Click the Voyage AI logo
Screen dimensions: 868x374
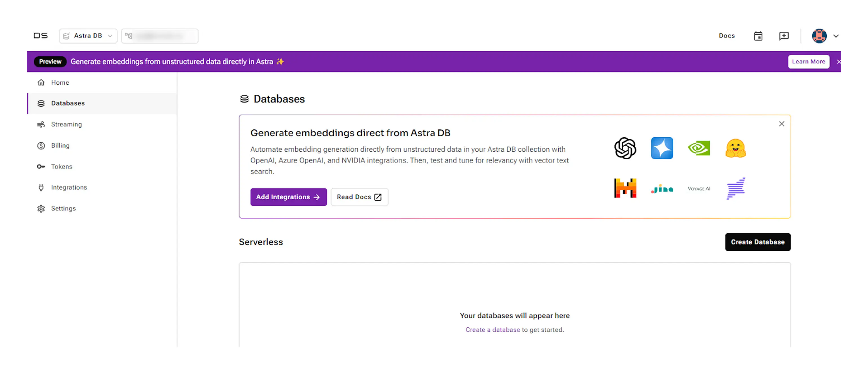[x=699, y=189]
